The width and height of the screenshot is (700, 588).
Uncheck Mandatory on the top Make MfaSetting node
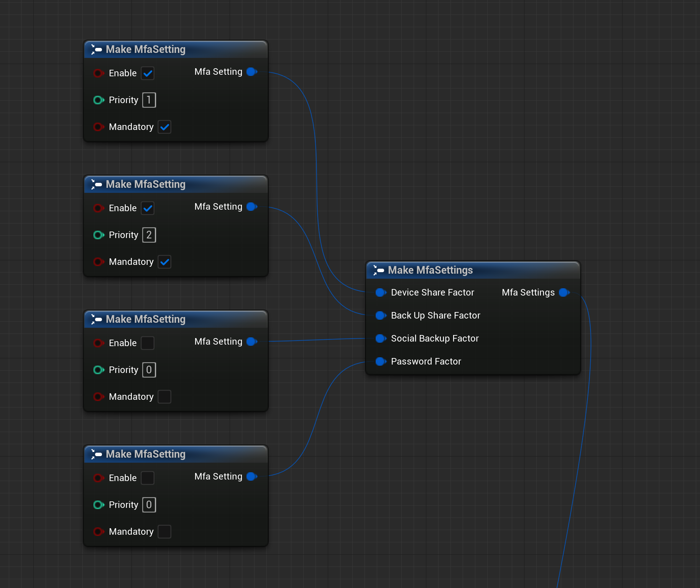(164, 127)
